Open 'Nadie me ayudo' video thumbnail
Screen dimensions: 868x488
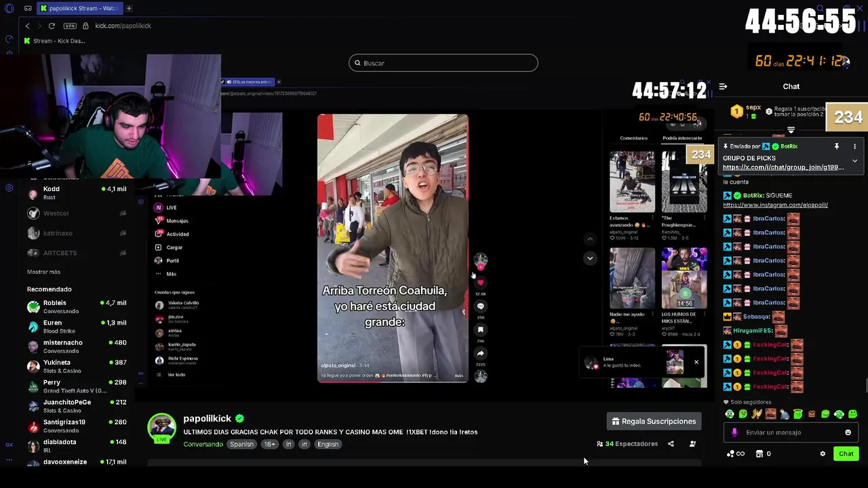pos(632,278)
